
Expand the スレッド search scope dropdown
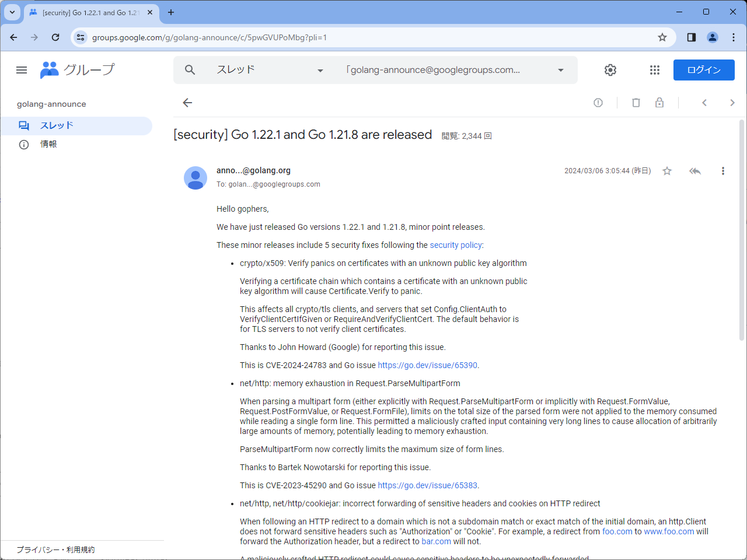[x=320, y=69]
